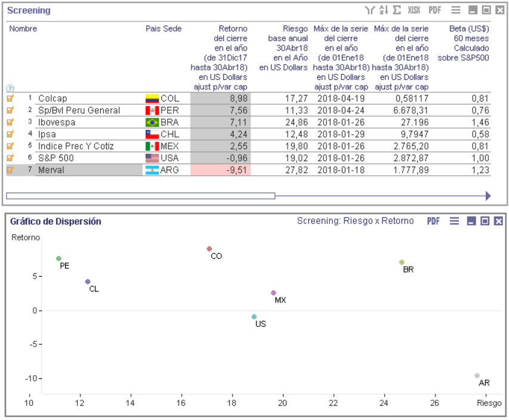Toggle the checkbox next to S&P 500
509x420 pixels.
10,158
